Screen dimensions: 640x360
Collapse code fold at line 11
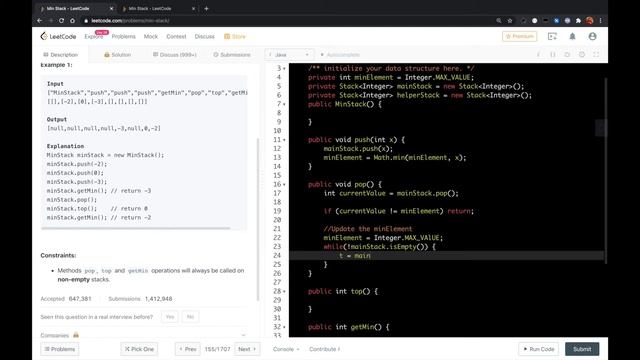click(284, 140)
